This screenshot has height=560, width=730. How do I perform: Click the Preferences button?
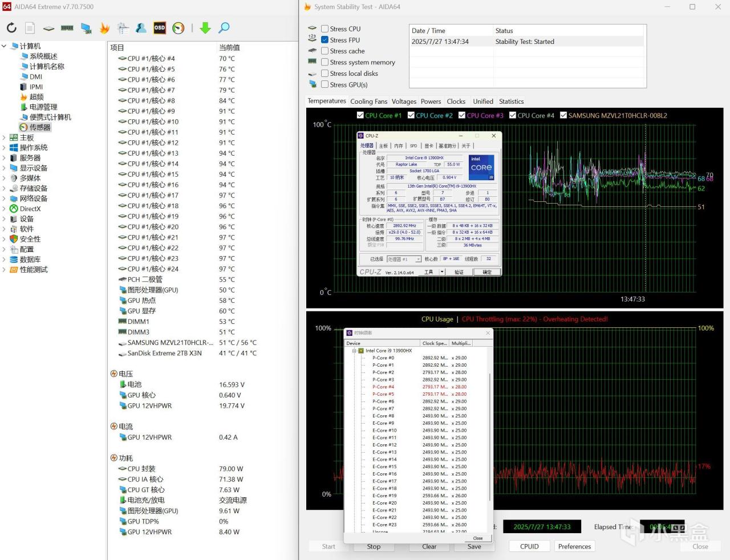coord(574,546)
